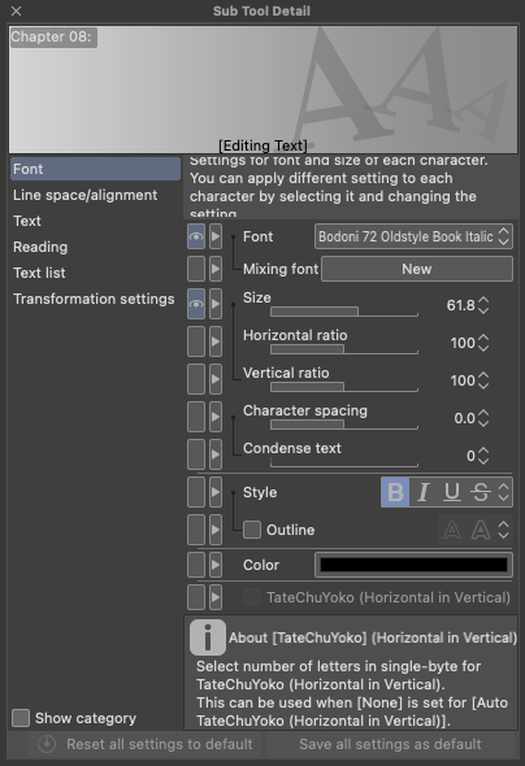Hide Font from tool property palette
This screenshot has height=766, width=525.
click(196, 237)
